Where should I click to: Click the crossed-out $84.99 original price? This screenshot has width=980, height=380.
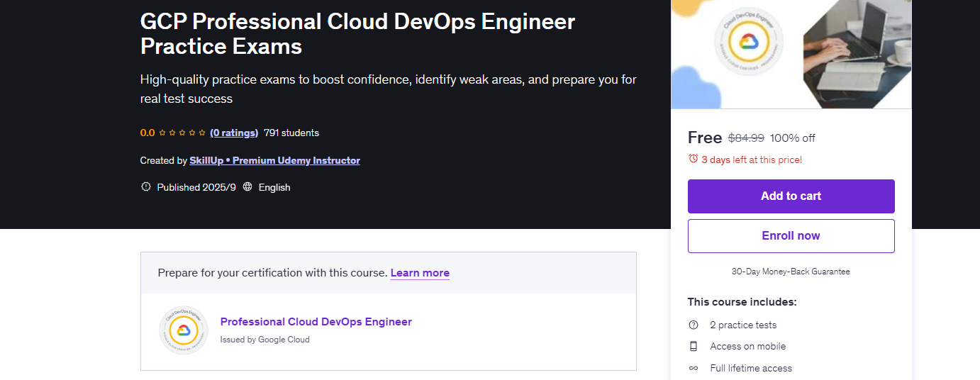(746, 138)
